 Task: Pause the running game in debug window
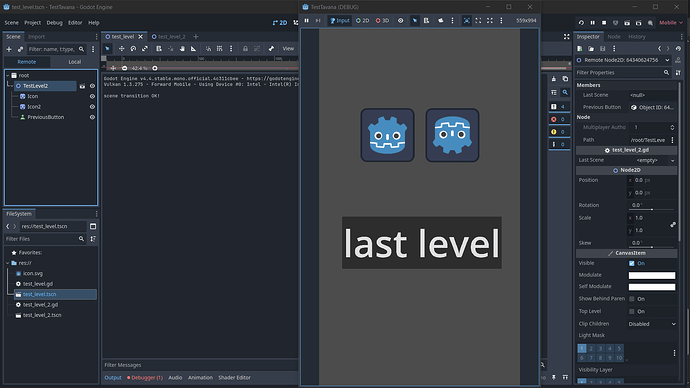point(307,20)
